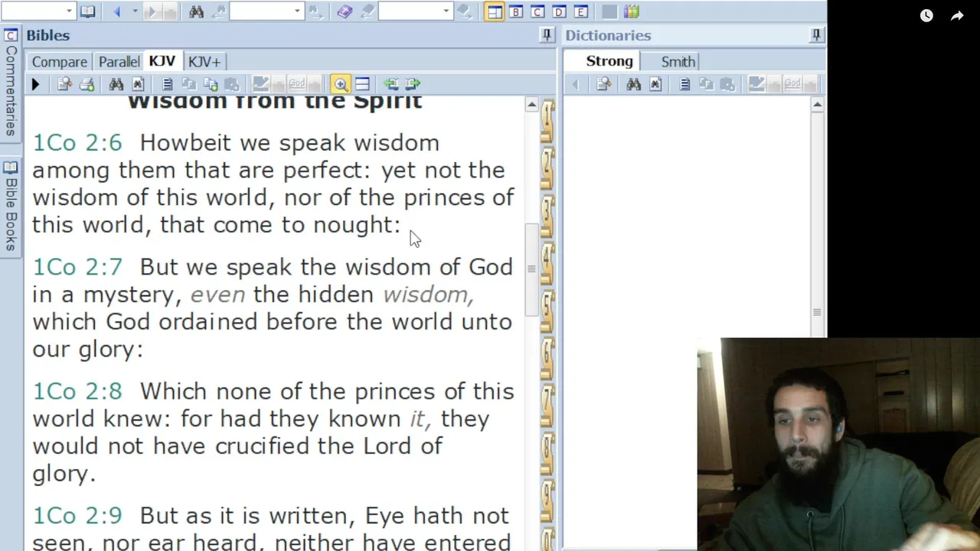Click the 1Co 2:9 verse reference
The height and width of the screenshot is (551, 980).
pyautogui.click(x=77, y=516)
